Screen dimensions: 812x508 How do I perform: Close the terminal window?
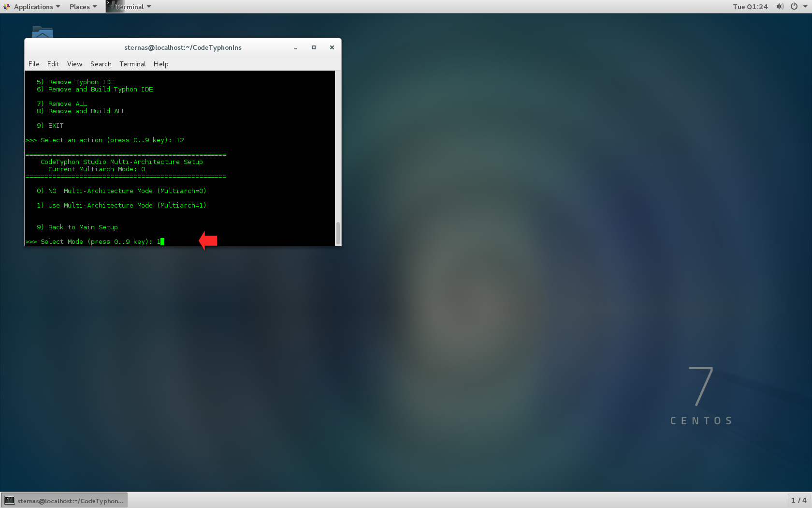tap(332, 47)
